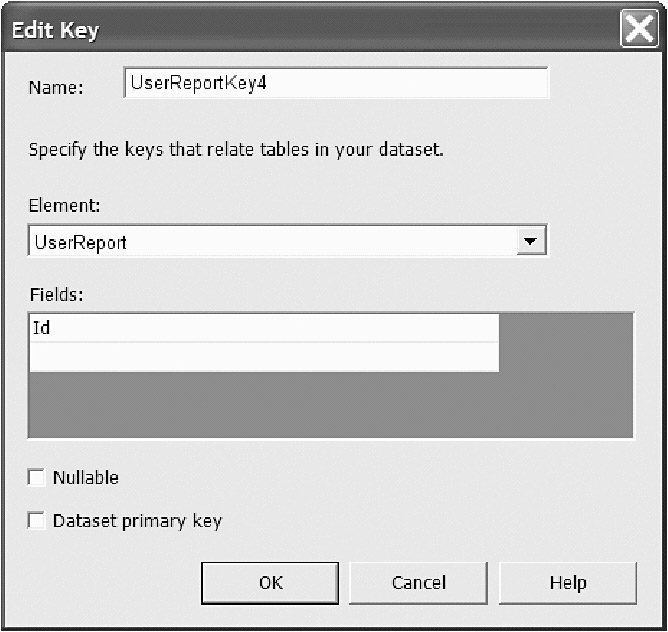Select the Id row in Fields
This screenshot has height=632, width=668.
(263, 328)
